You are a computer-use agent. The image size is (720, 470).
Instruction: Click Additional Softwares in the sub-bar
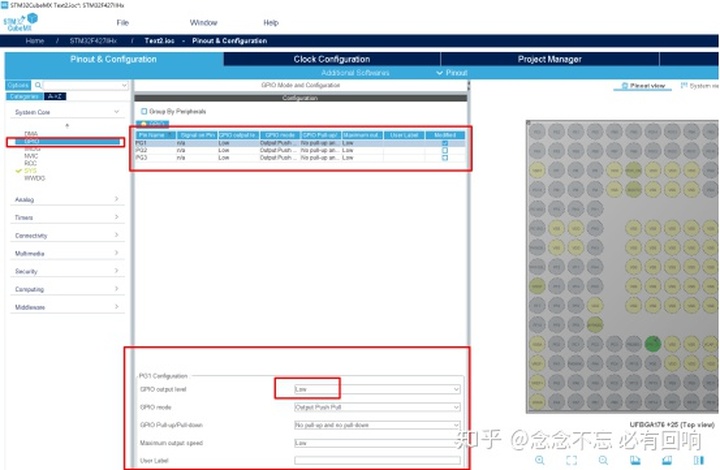coord(355,73)
